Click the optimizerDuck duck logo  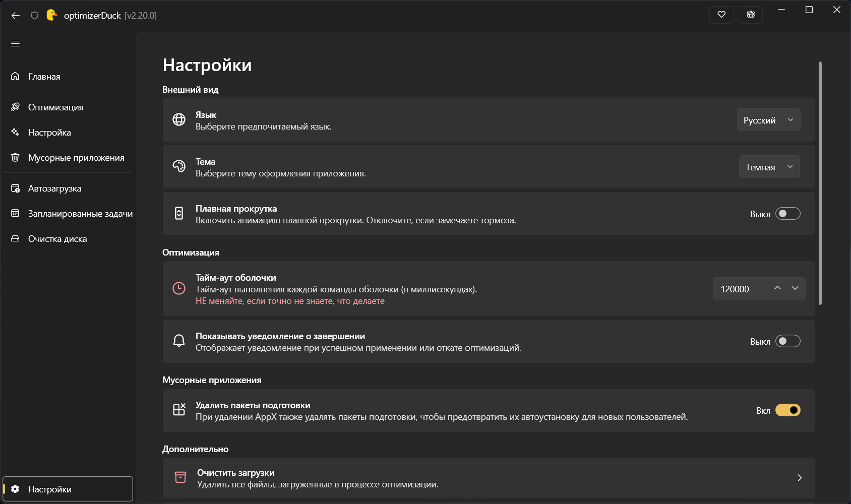(51, 15)
